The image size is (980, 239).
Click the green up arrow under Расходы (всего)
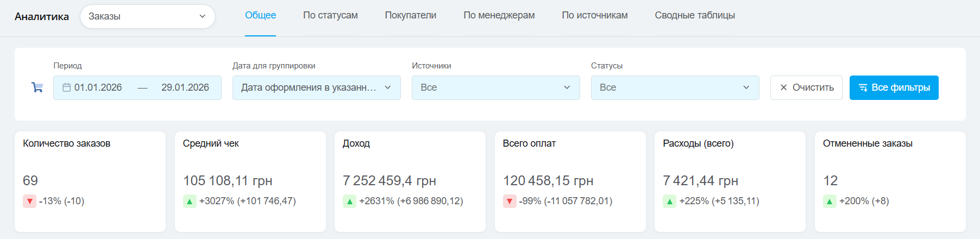coord(669,202)
